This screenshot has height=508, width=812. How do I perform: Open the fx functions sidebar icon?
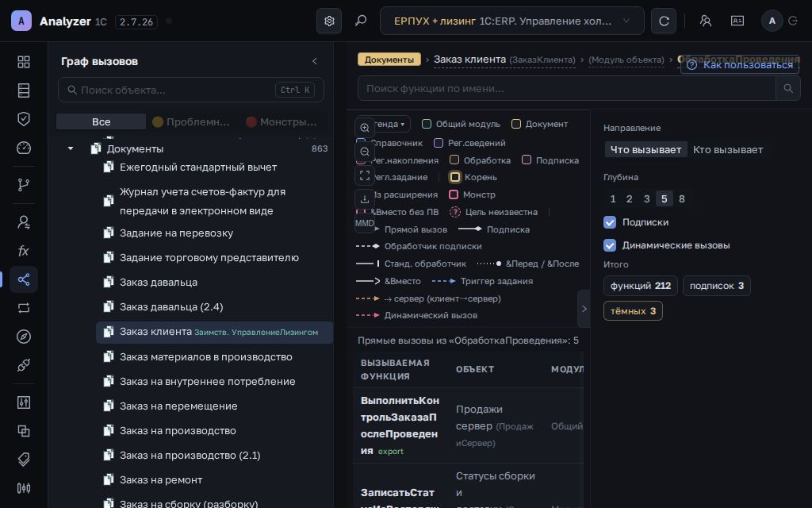click(23, 251)
